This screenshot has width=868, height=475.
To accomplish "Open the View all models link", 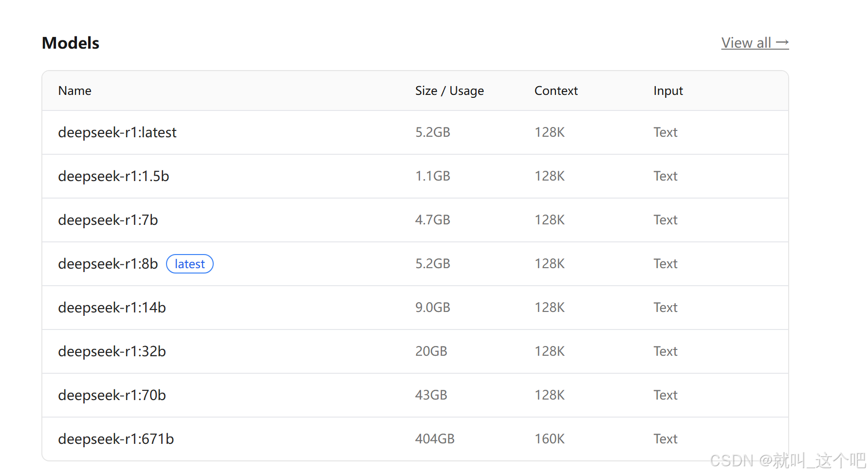I will [x=755, y=43].
